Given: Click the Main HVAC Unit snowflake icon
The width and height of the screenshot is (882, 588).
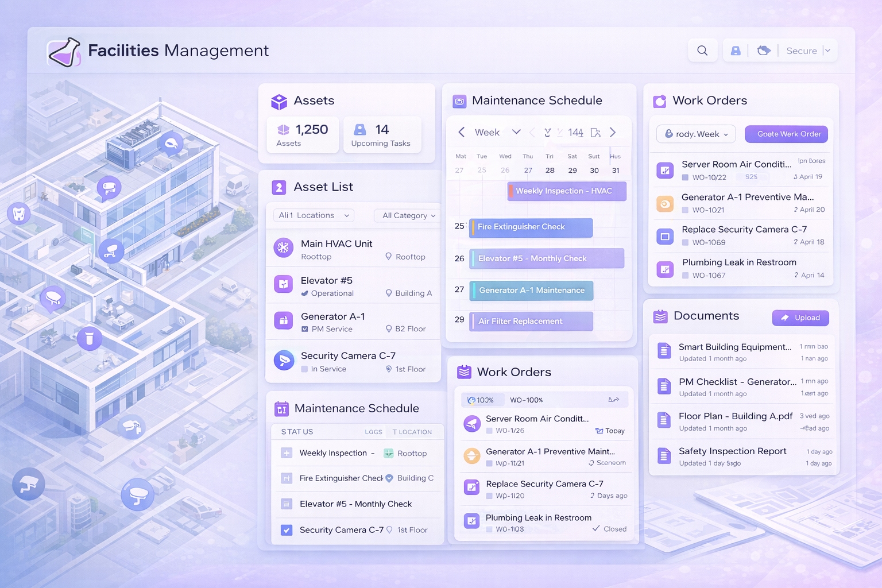Looking at the screenshot, I should 283,248.
